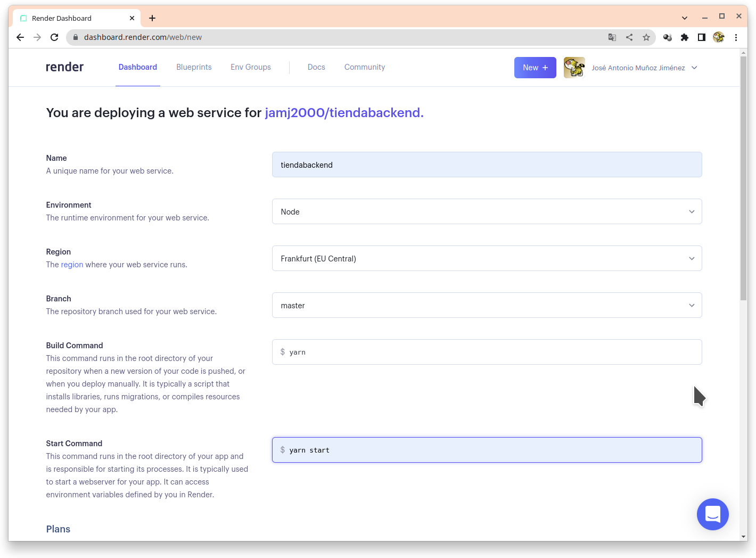Open the translate page icon

coord(612,37)
